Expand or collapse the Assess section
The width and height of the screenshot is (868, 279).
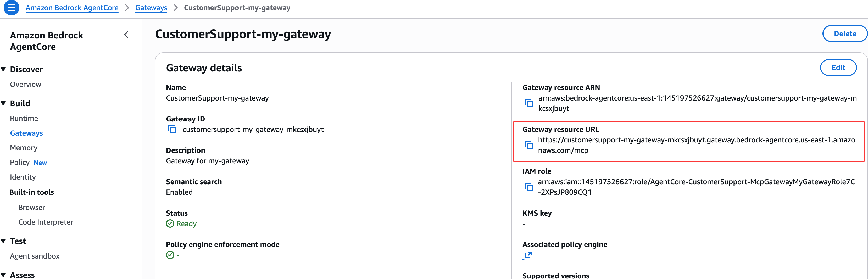(x=4, y=275)
